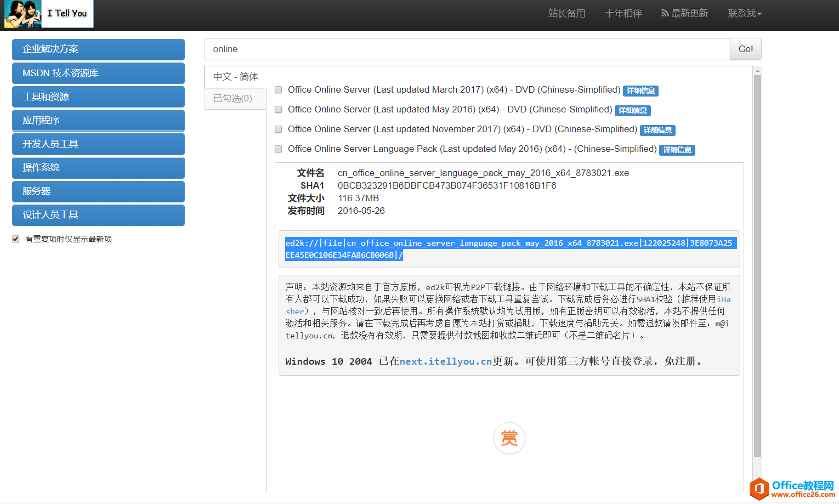Viewport: 839px width, 504px height.
Task: Open the iHasher link
Action: (724, 299)
